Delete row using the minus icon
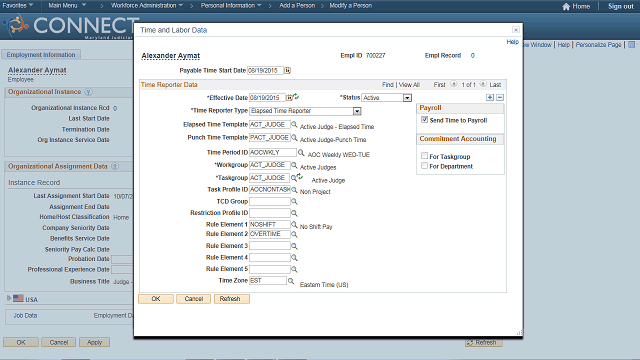Viewport: 640px width, 360px height. click(x=500, y=98)
